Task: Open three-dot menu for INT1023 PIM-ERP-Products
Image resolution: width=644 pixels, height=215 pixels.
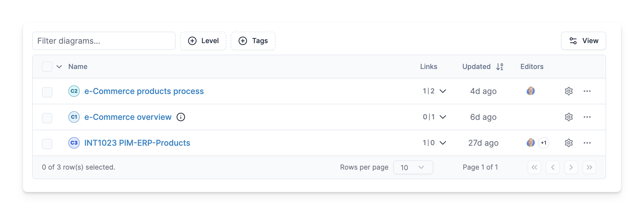Action: [587, 143]
